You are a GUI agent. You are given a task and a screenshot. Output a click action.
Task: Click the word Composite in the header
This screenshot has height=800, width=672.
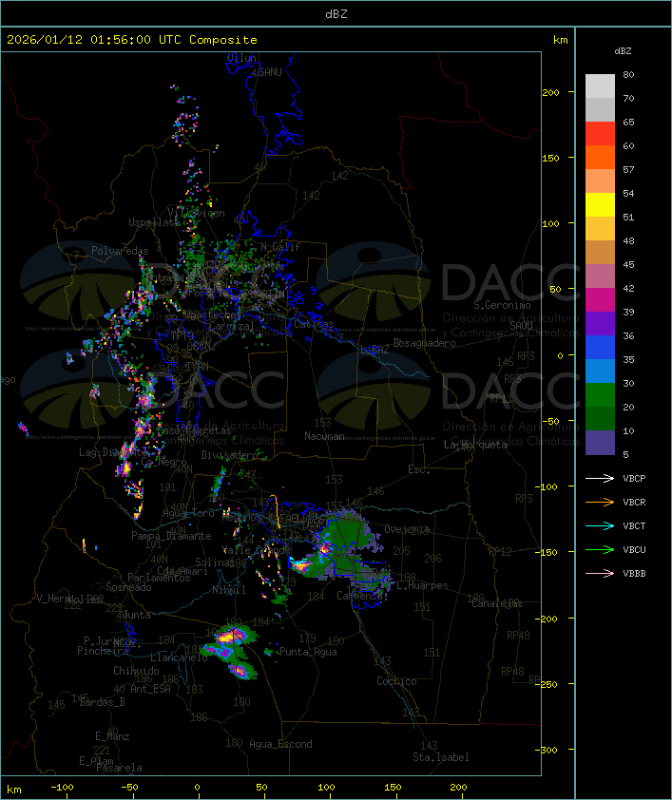tap(223, 40)
